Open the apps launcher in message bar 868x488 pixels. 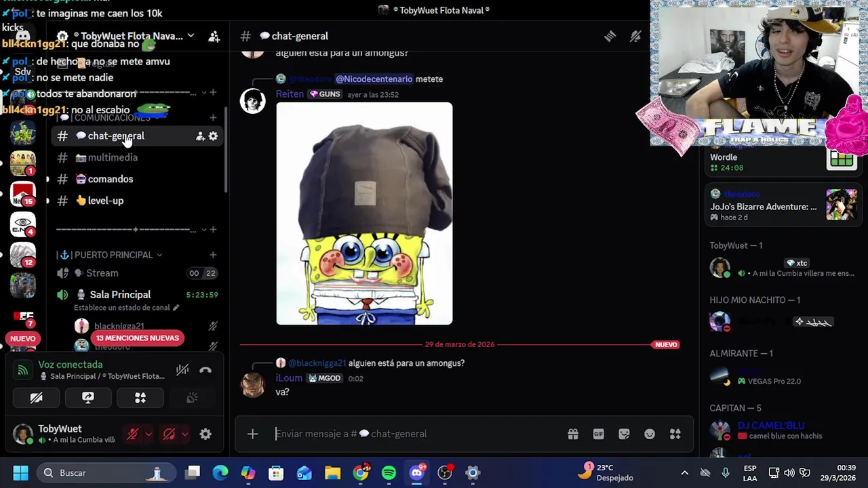(675, 434)
